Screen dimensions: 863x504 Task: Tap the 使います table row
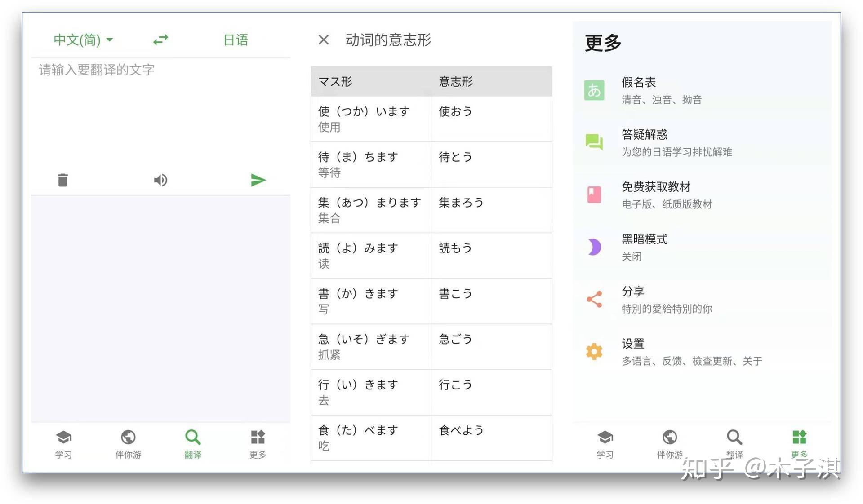click(x=431, y=119)
